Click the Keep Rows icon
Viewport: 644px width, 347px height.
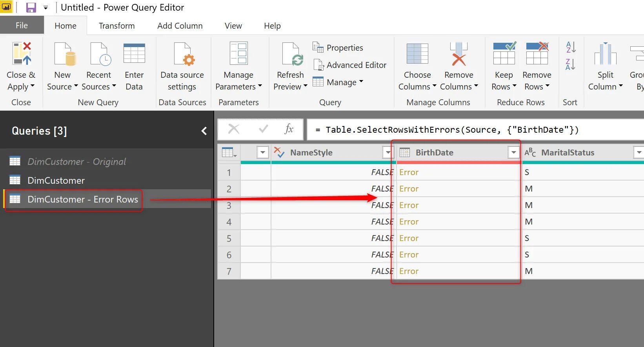point(504,53)
